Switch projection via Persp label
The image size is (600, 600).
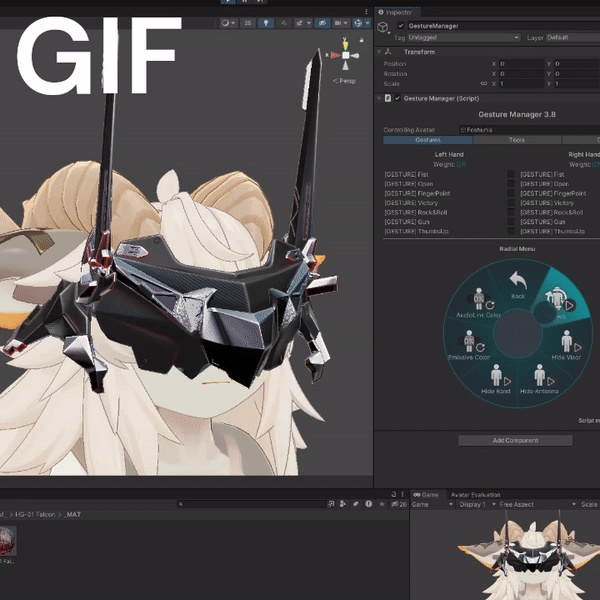pyautogui.click(x=344, y=81)
